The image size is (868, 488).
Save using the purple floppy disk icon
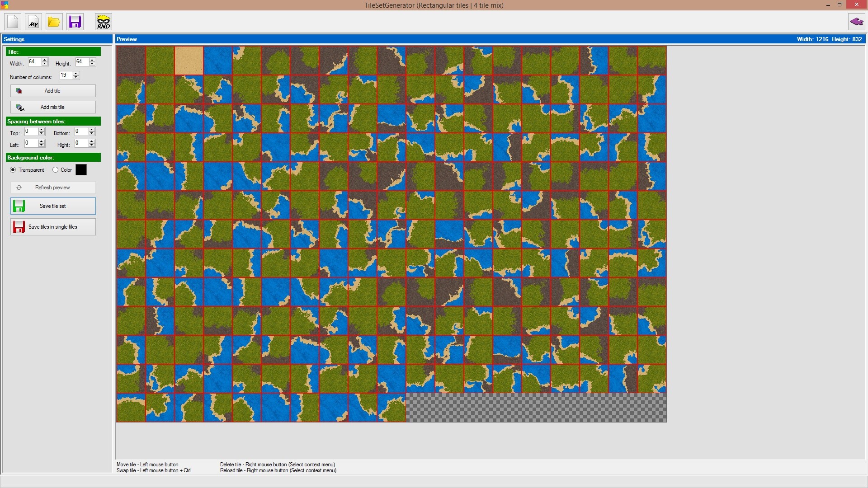point(75,22)
